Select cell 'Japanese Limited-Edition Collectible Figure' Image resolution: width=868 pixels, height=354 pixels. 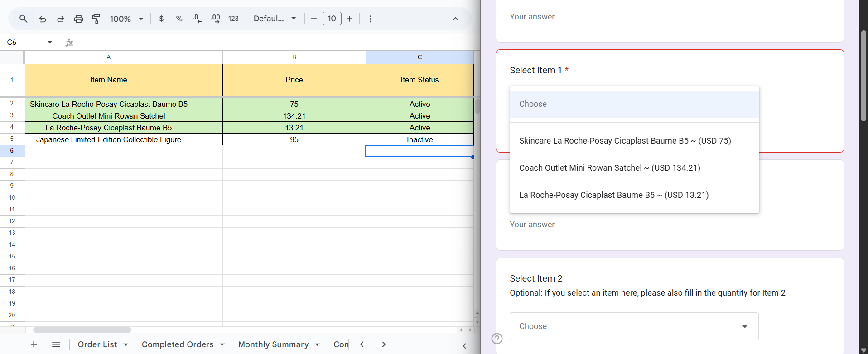pyautogui.click(x=124, y=139)
